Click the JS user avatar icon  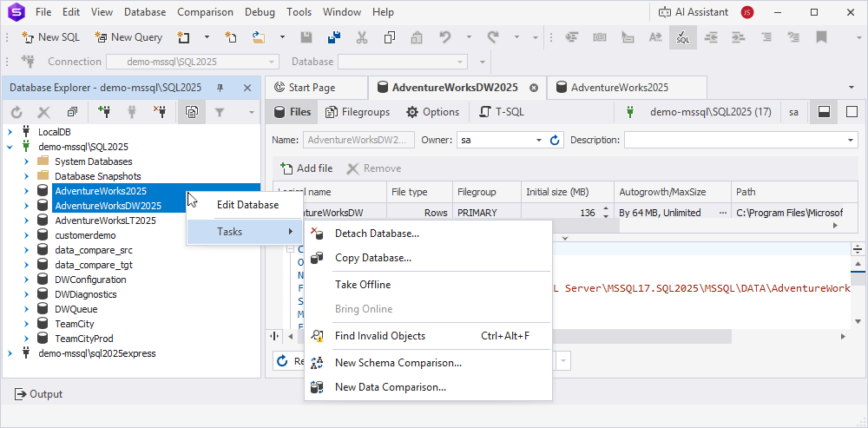[747, 12]
